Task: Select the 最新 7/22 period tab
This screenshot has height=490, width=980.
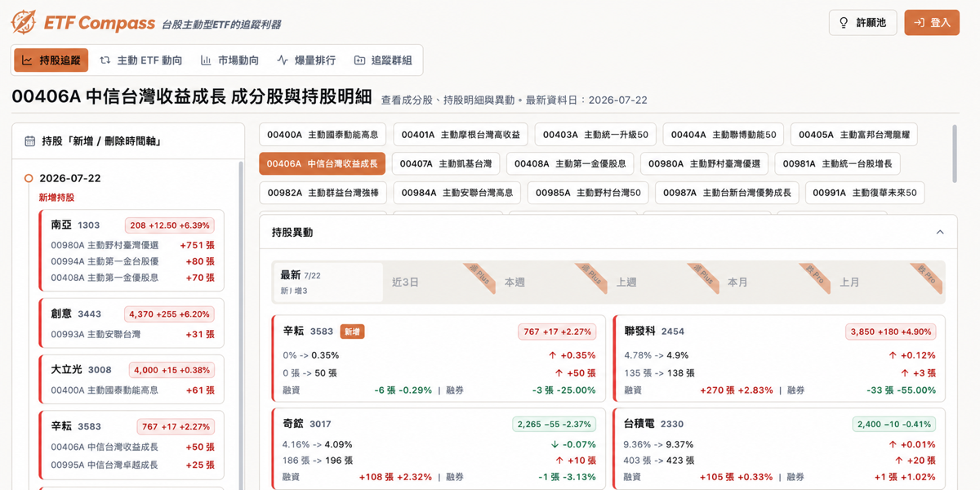Action: [328, 282]
